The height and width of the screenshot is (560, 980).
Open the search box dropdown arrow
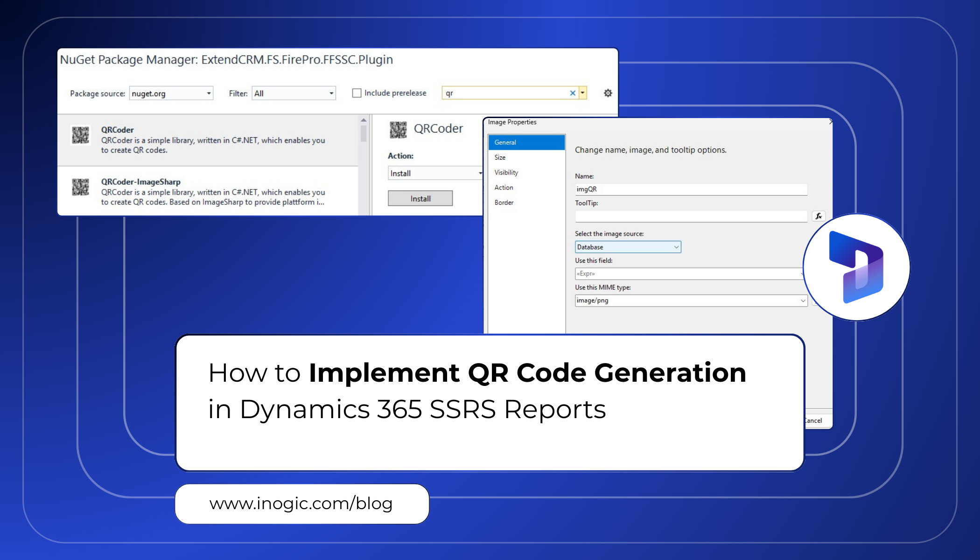point(582,93)
